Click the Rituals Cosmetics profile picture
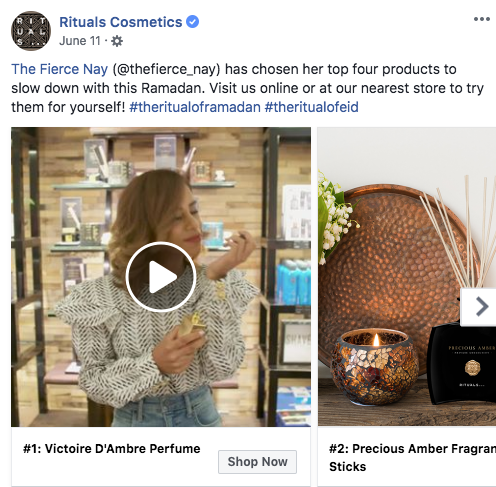 (x=31, y=31)
